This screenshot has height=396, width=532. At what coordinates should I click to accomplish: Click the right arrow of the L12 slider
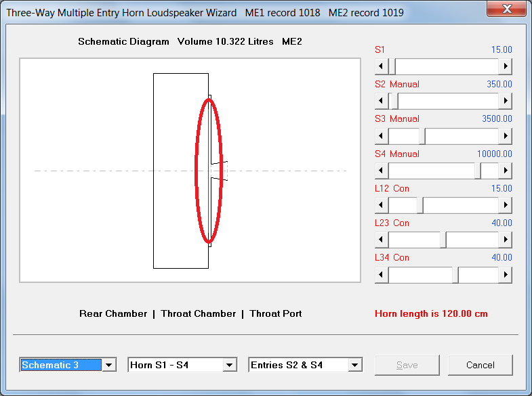pyautogui.click(x=505, y=205)
